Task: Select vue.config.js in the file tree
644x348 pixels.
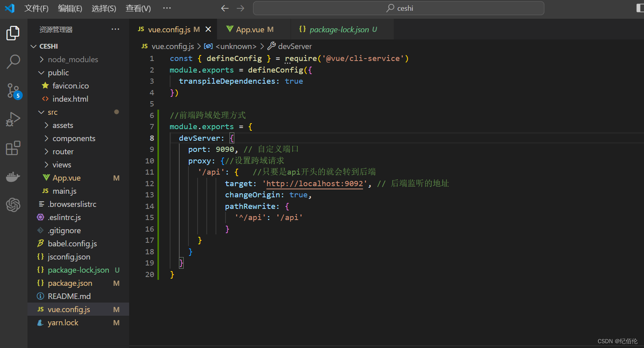Action: 78,309
